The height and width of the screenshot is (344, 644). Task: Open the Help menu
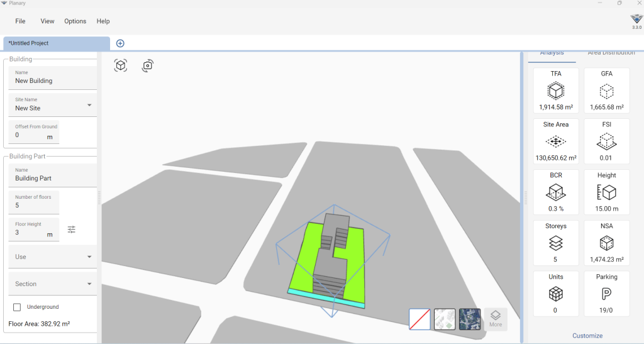tap(103, 21)
